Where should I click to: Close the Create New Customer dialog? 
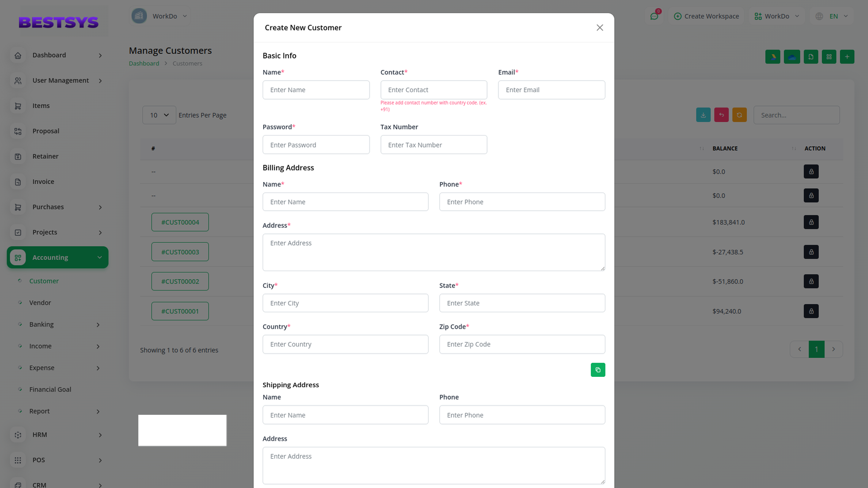click(x=599, y=28)
